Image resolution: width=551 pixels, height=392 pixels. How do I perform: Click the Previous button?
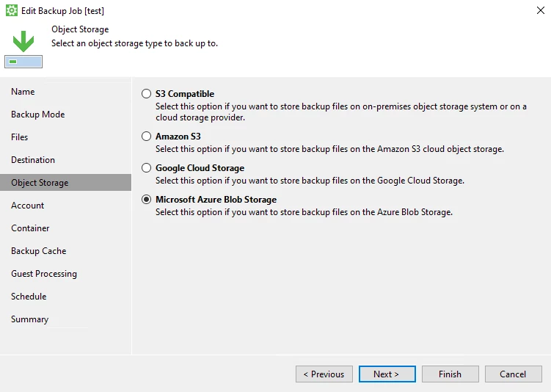[324, 374]
